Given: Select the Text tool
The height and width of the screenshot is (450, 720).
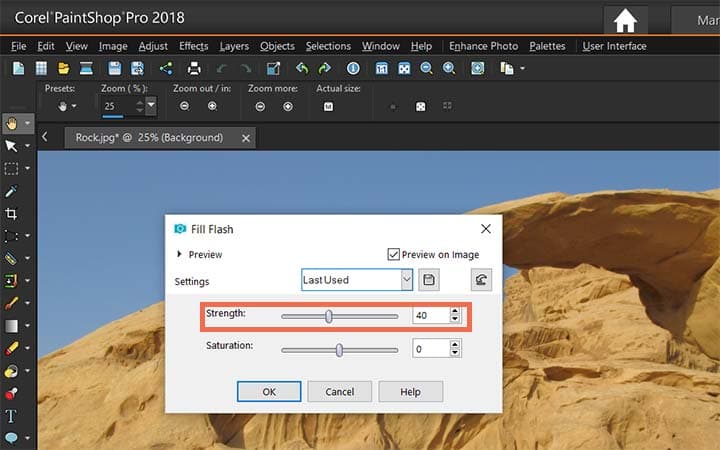Looking at the screenshot, I should 12,416.
